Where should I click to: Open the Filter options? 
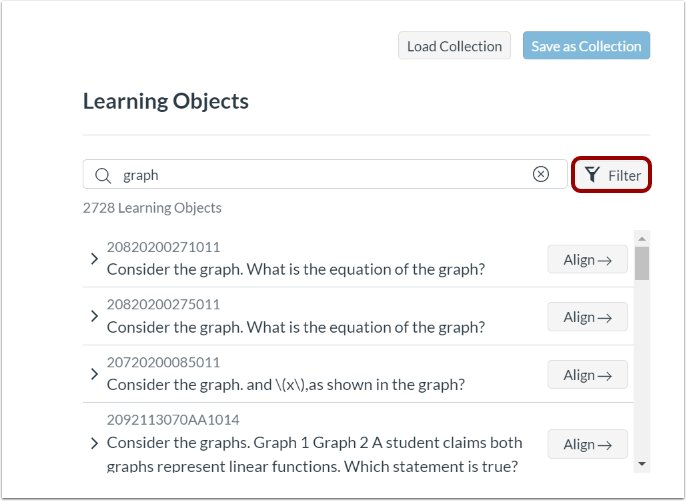612,175
